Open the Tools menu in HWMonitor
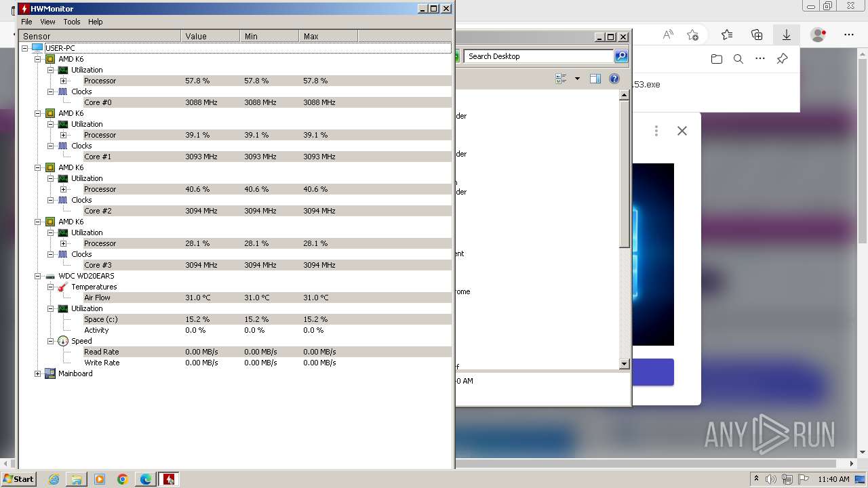 coord(72,22)
